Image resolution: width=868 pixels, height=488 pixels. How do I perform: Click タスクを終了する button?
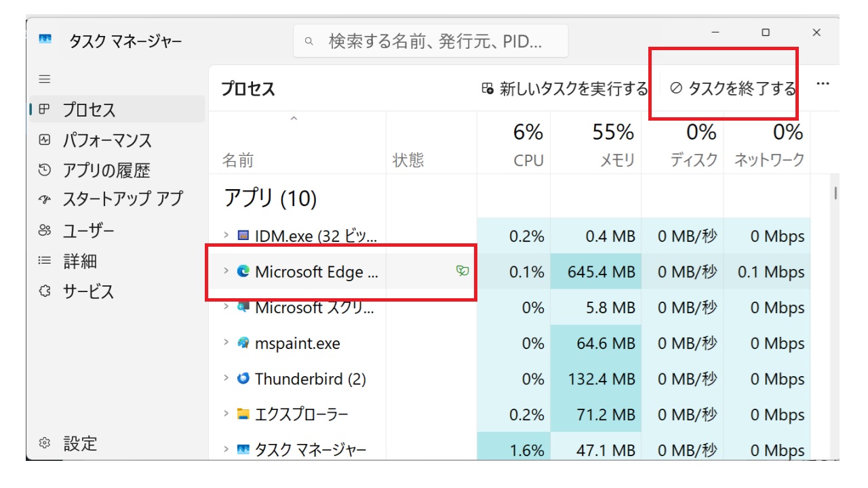(732, 89)
